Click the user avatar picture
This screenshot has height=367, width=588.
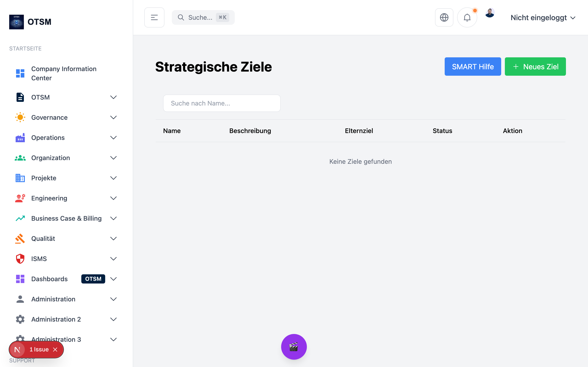point(490,13)
